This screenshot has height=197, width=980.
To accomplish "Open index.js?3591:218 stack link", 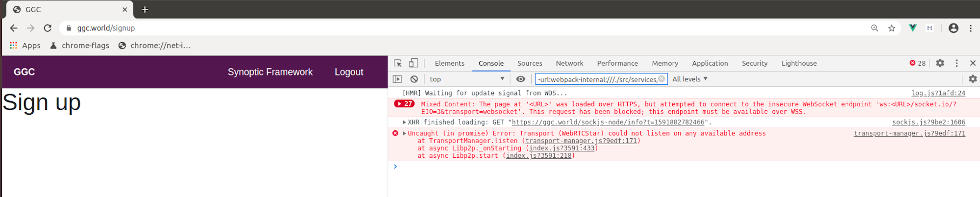I will pyautogui.click(x=539, y=156).
